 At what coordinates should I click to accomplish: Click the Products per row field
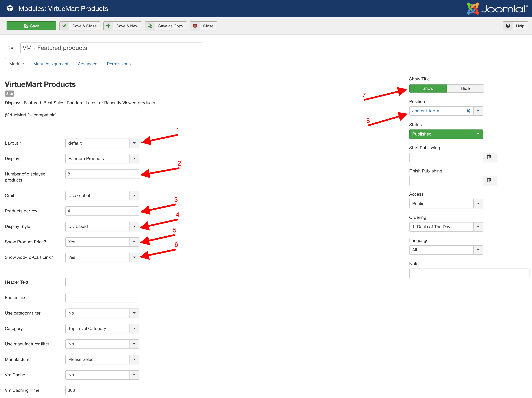[x=102, y=211]
